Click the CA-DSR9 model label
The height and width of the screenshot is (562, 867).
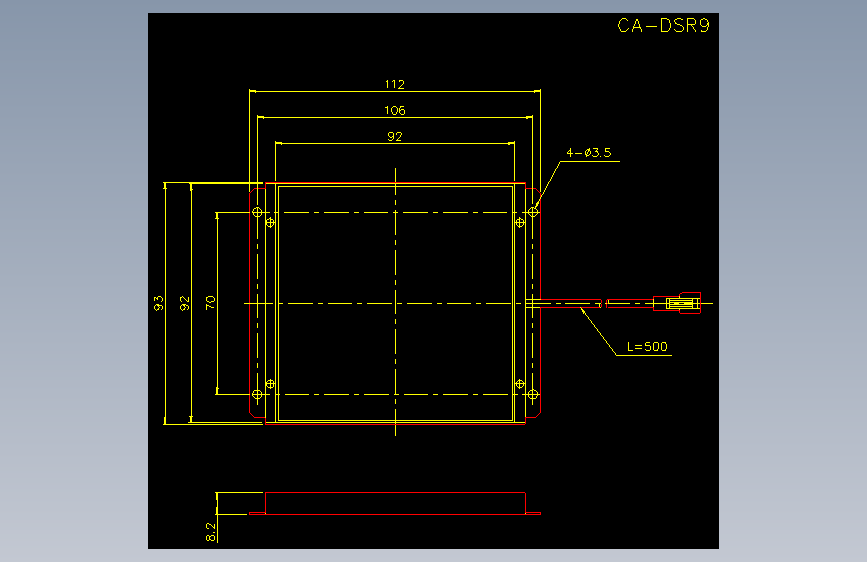pos(663,25)
